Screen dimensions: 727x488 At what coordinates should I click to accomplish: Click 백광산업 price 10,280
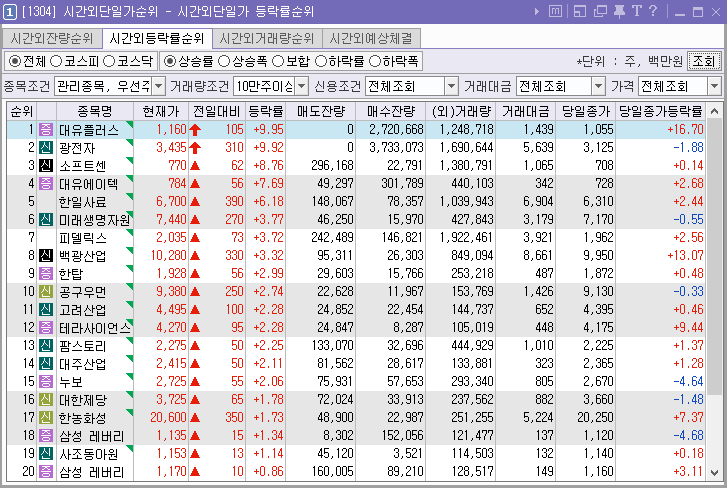pos(168,255)
